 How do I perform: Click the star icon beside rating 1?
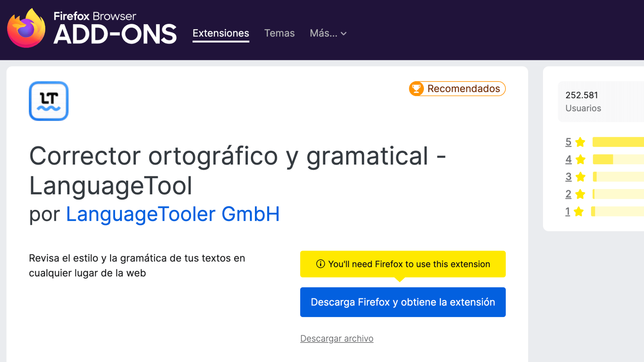(579, 212)
